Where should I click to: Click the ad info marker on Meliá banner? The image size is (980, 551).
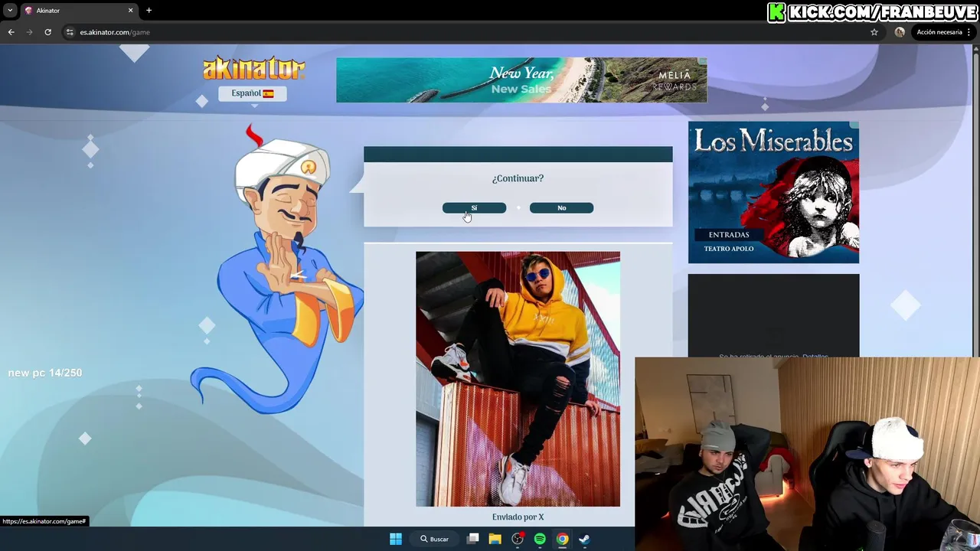click(x=702, y=61)
